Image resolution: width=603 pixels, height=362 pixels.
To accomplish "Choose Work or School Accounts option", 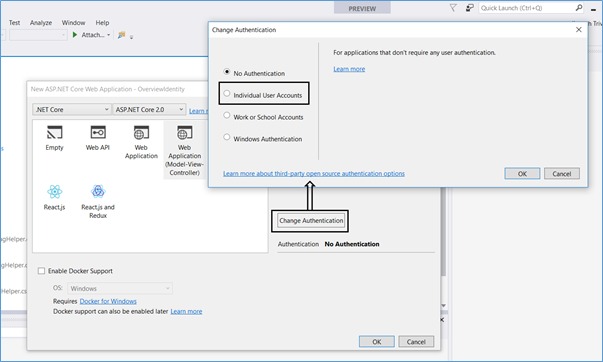I will (x=227, y=115).
